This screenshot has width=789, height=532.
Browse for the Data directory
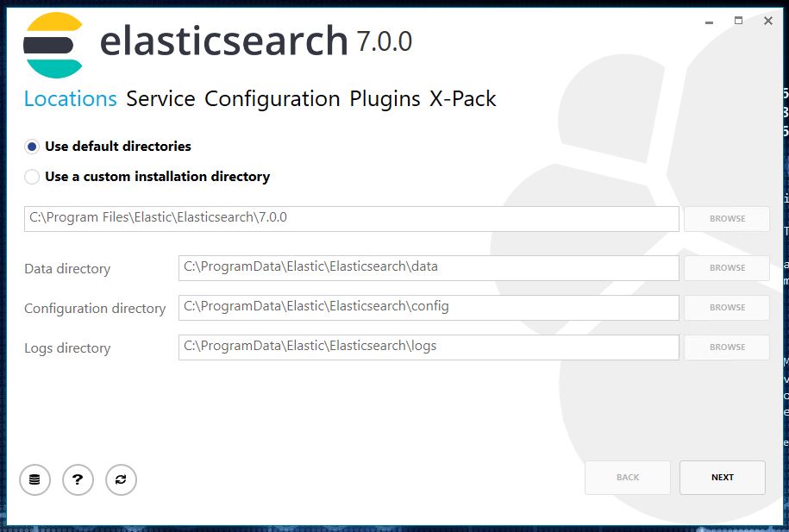[727, 268]
